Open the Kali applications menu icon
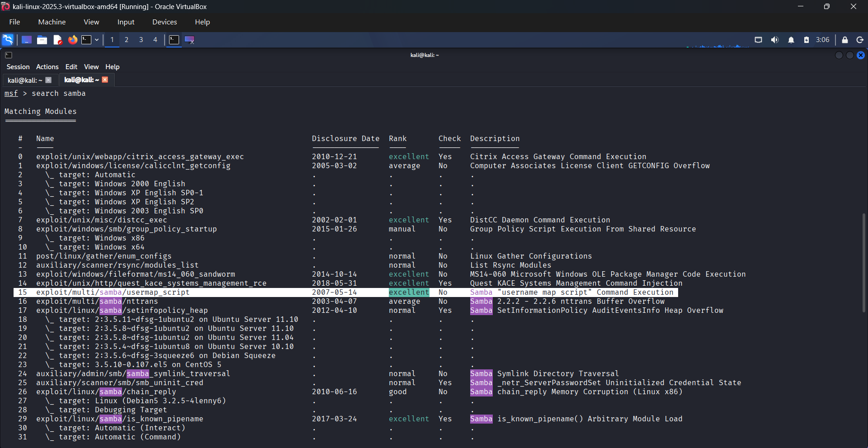Screen dimensions: 868x448 coord(8,40)
